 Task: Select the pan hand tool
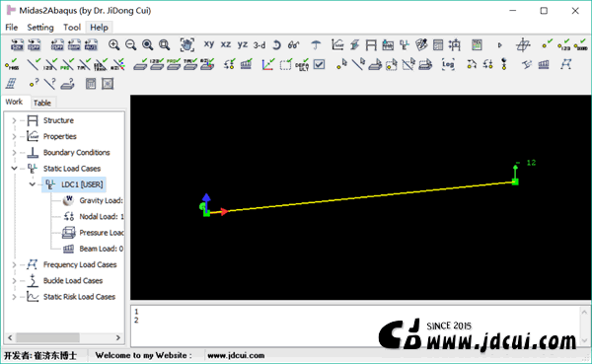coord(187,45)
